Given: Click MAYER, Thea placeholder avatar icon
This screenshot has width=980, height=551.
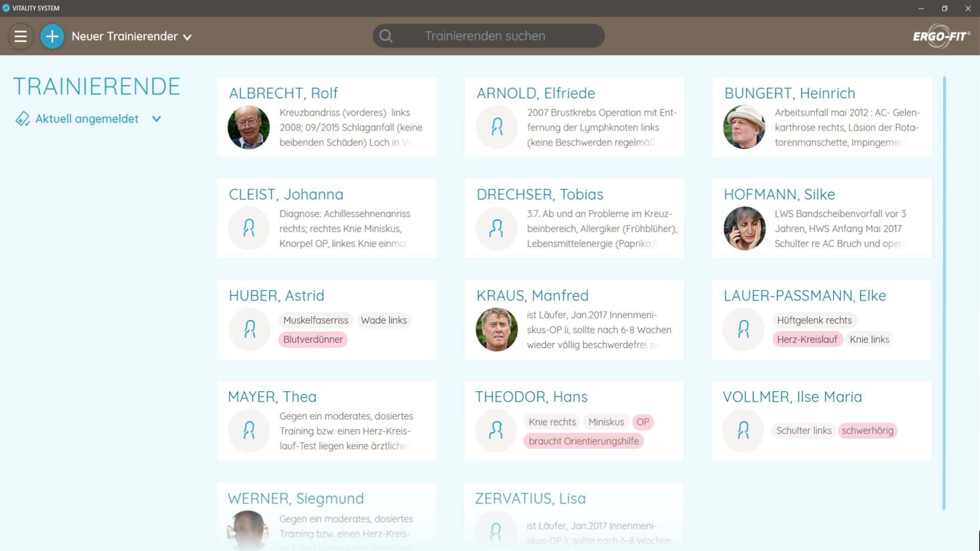Looking at the screenshot, I should tap(249, 431).
